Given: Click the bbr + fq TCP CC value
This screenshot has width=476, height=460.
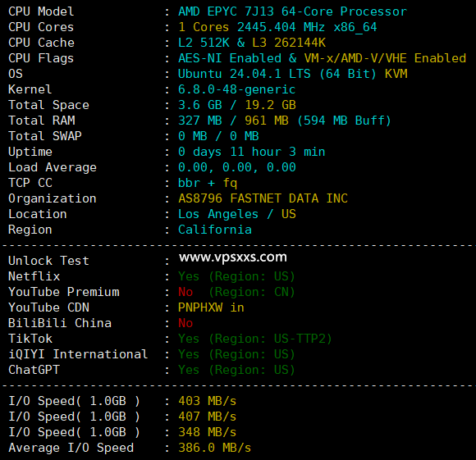Looking at the screenshot, I should pyautogui.click(x=208, y=183).
